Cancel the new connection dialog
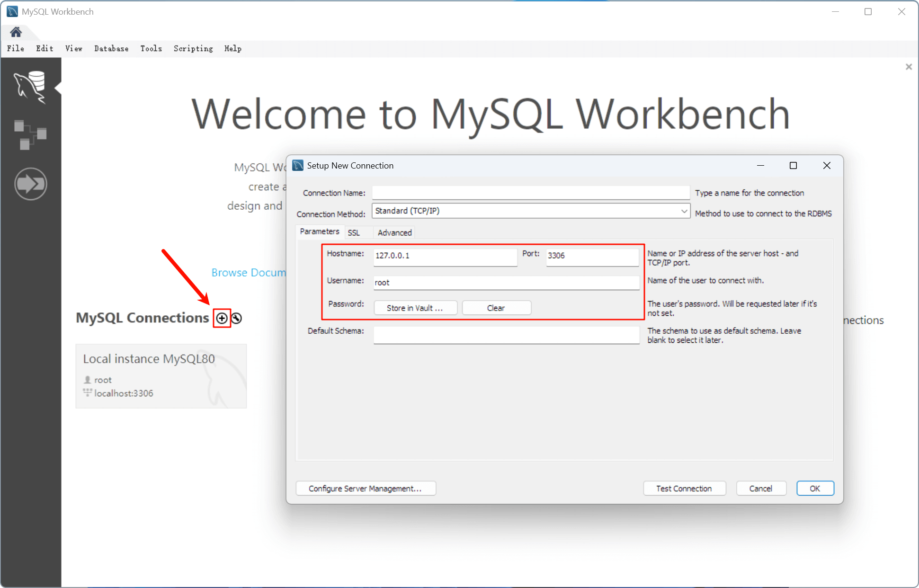919x588 pixels. (761, 489)
